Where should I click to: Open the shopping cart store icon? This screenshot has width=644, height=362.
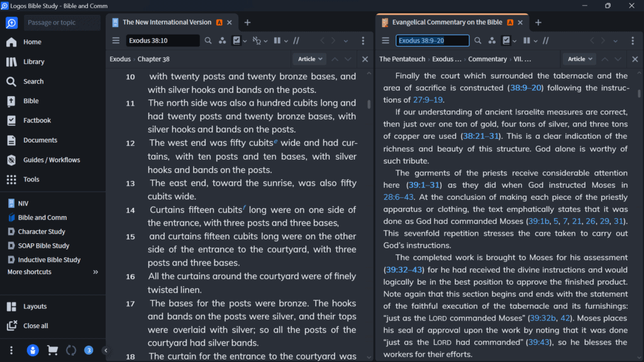click(x=52, y=350)
